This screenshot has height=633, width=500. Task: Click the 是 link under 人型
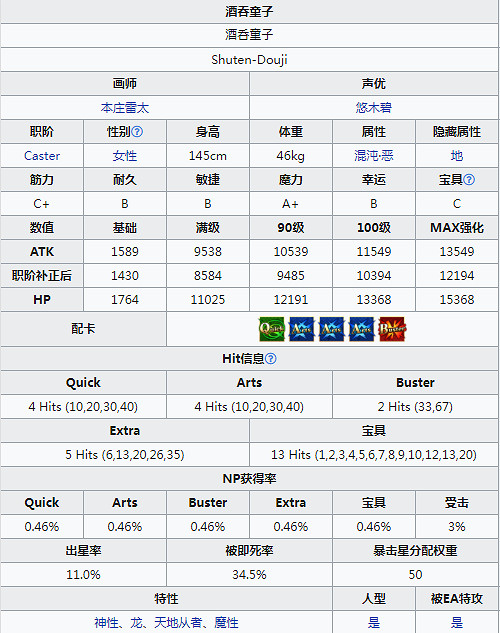[x=374, y=623]
